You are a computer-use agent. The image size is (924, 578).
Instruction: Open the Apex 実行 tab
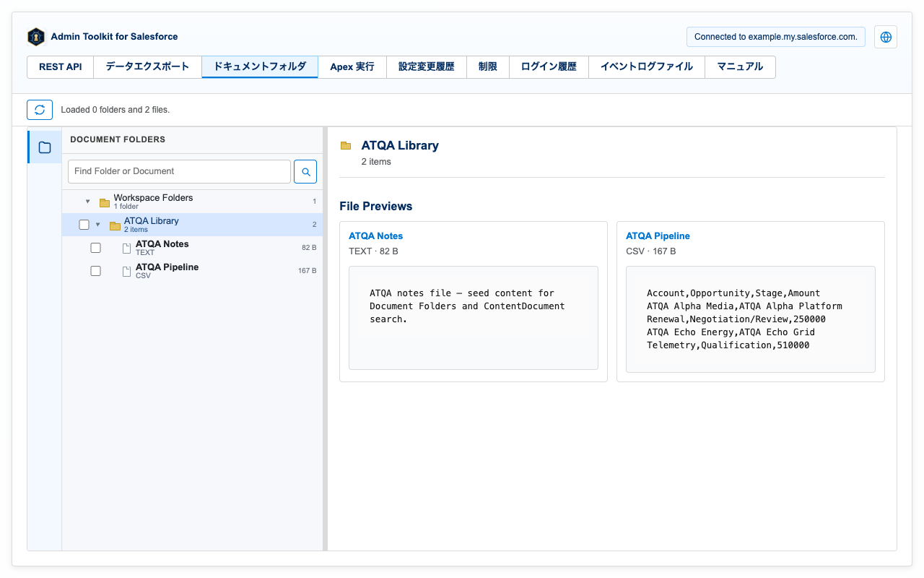(x=352, y=67)
